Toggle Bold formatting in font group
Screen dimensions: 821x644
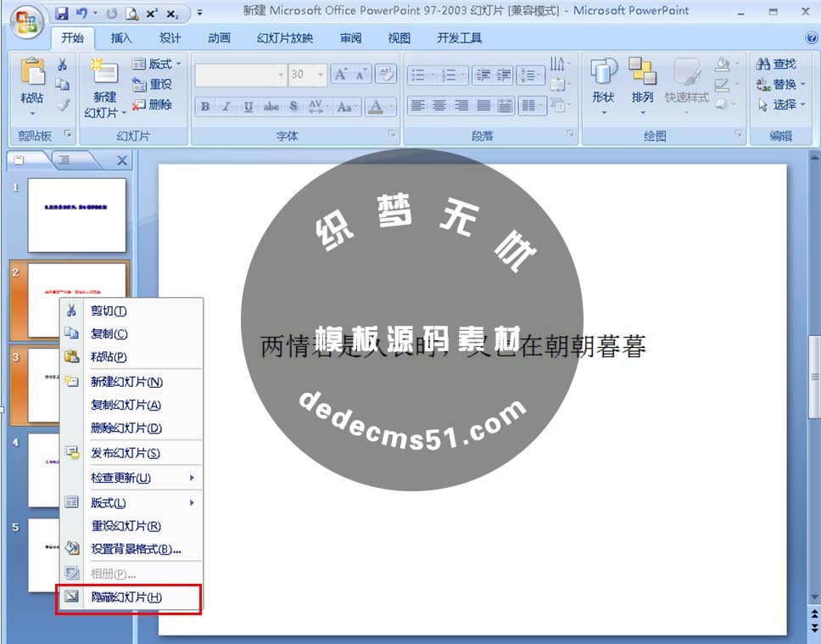pyautogui.click(x=204, y=107)
